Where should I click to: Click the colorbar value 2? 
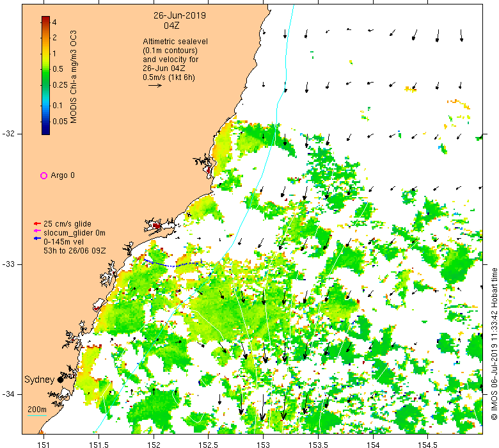[54, 37]
